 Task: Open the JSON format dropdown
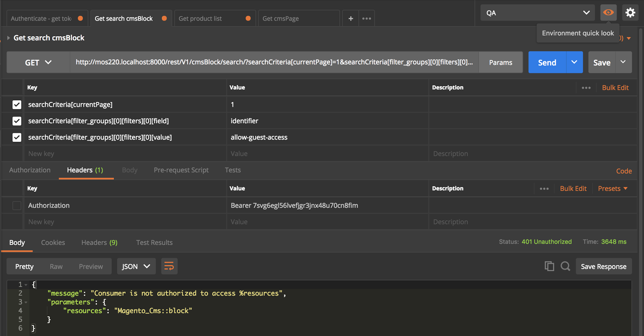136,266
